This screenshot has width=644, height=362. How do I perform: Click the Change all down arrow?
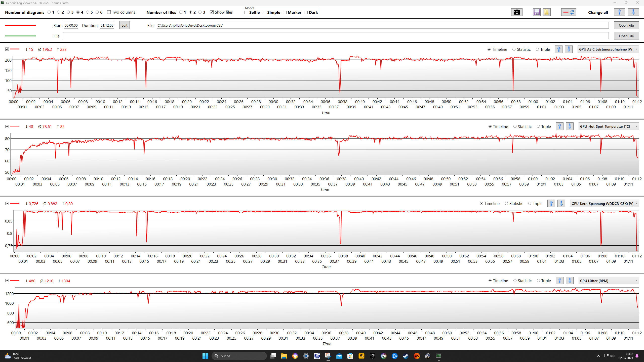click(x=633, y=12)
